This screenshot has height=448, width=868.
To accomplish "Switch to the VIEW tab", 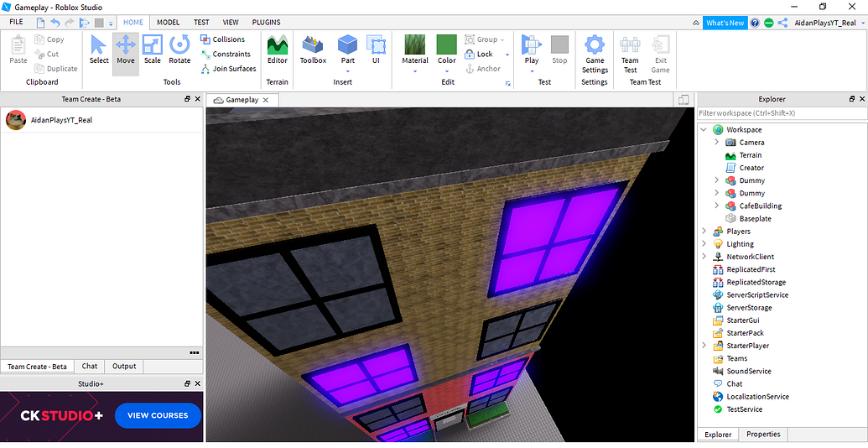I will (231, 22).
